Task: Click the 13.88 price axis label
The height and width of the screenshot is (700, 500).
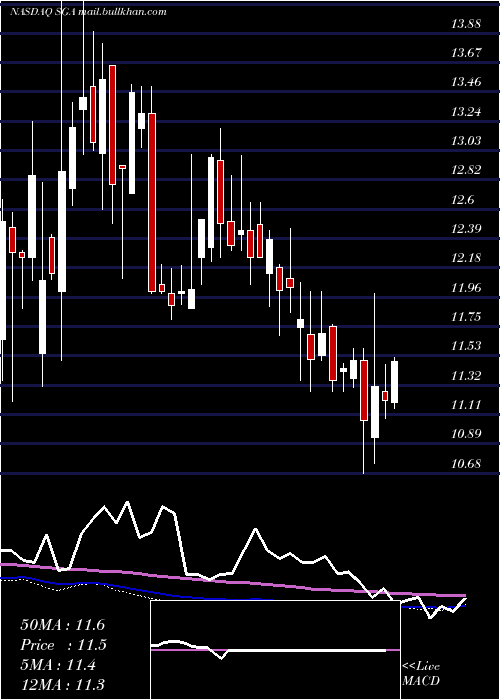Action: [x=466, y=24]
